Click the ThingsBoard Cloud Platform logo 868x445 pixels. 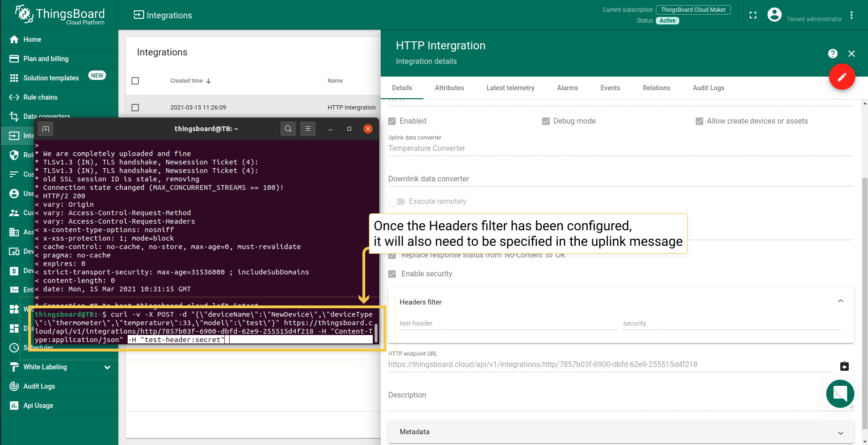(x=60, y=15)
